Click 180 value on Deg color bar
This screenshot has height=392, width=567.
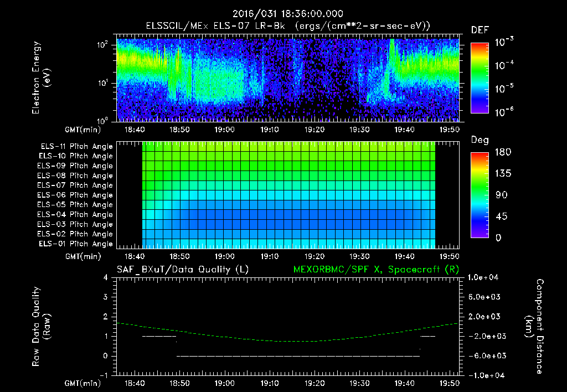pos(503,152)
